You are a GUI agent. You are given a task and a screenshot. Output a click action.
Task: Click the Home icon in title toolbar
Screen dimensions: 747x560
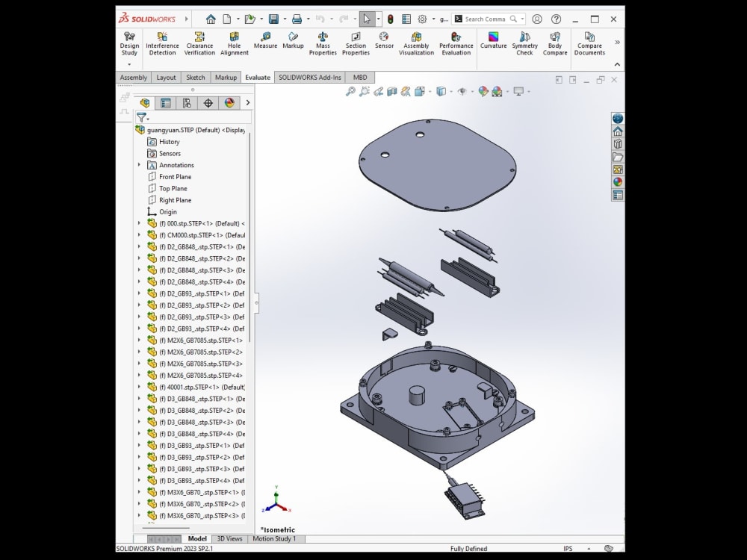[211, 19]
